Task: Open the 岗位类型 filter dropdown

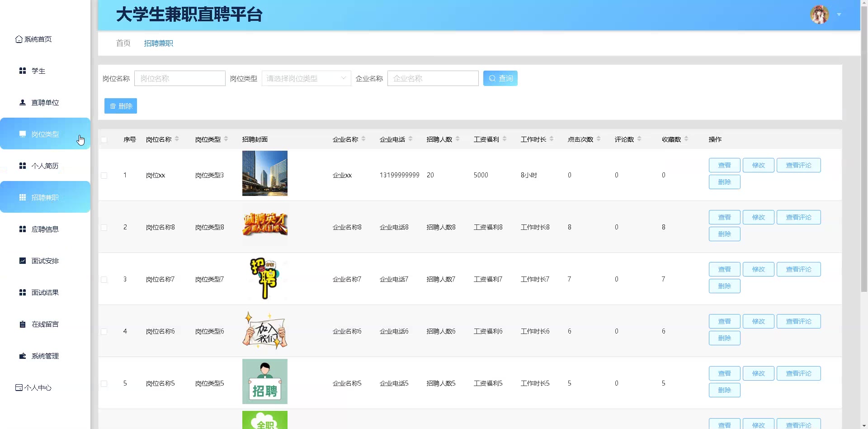Action: click(x=306, y=78)
